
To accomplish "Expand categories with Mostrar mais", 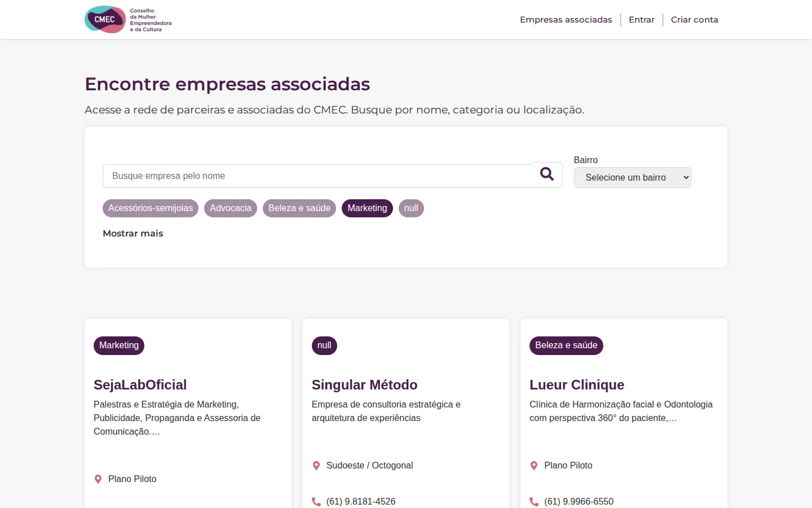I will click(133, 234).
